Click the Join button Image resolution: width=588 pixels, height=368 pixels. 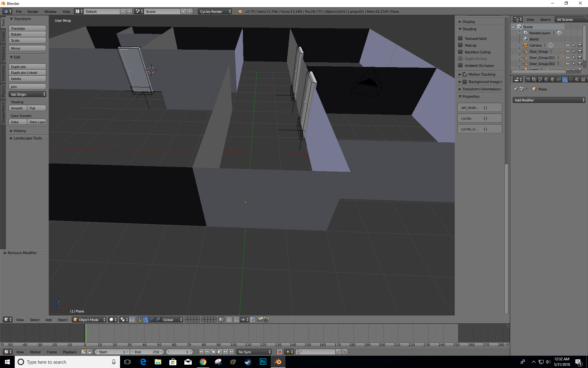(28, 86)
